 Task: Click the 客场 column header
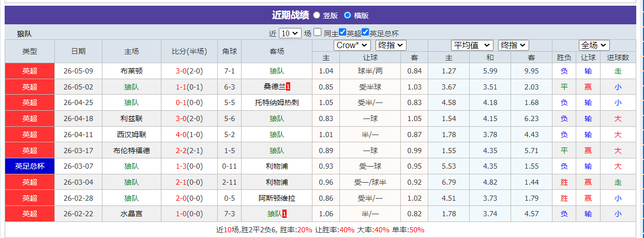[x=277, y=51]
